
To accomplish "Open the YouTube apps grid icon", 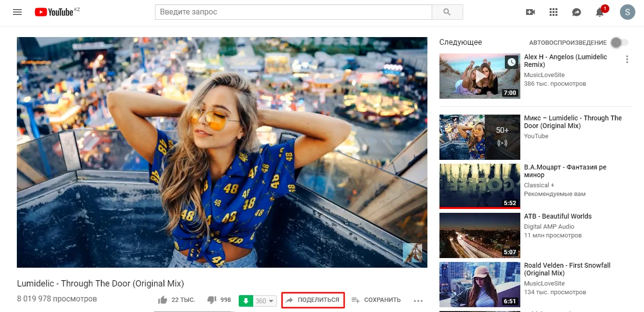I will (554, 12).
